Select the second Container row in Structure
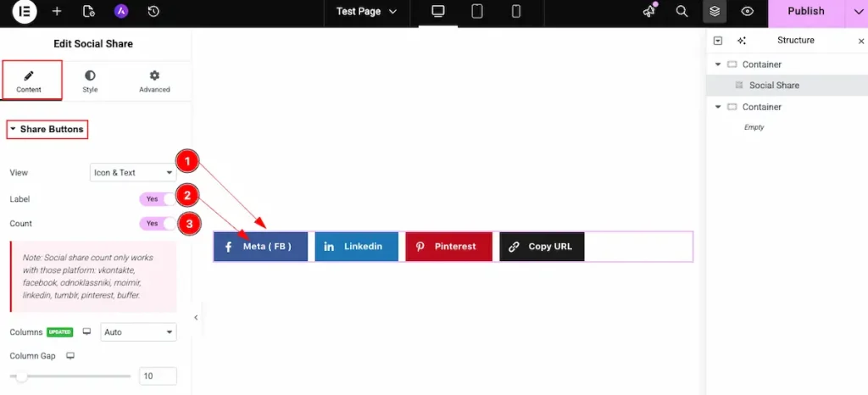868x395 pixels. coord(787,107)
